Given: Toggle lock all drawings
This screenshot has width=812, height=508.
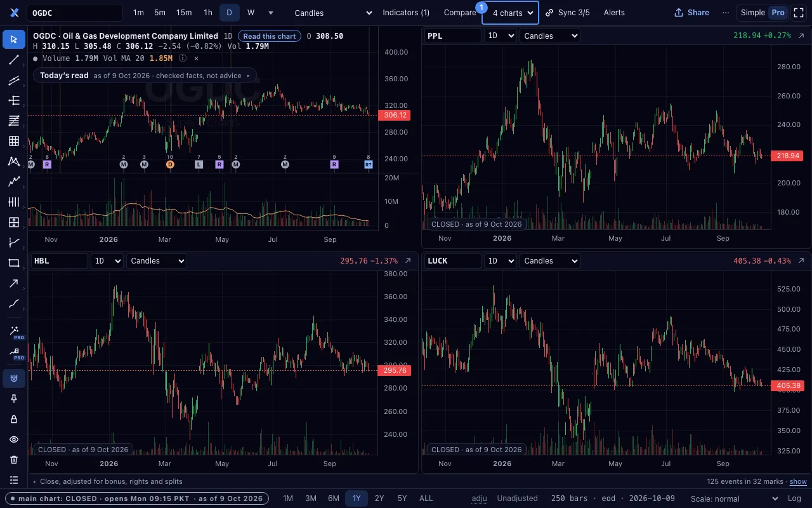Looking at the screenshot, I should (x=14, y=419).
